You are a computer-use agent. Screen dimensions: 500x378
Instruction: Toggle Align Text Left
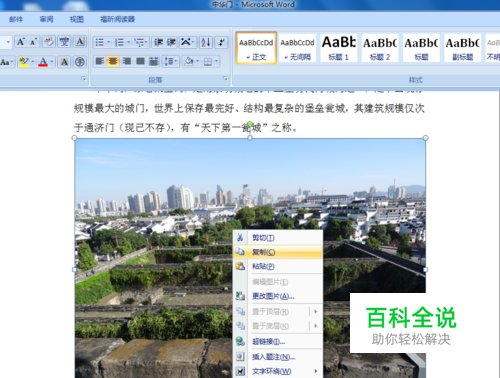click(100, 61)
